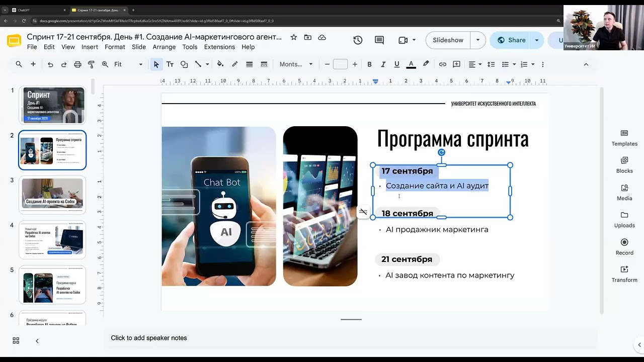Open the text alignment dropdown
This screenshot has width=644, height=362.
(475, 64)
